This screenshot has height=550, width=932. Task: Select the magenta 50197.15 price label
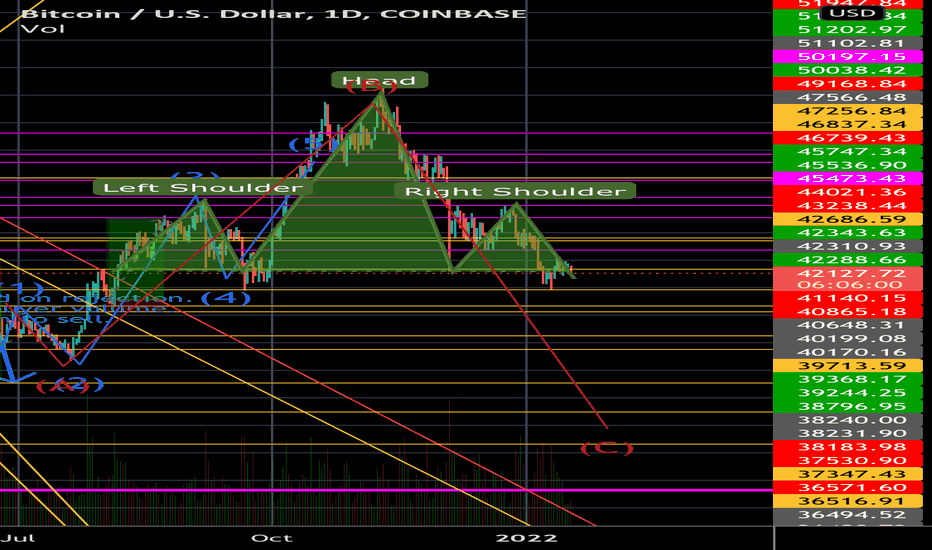point(848,56)
